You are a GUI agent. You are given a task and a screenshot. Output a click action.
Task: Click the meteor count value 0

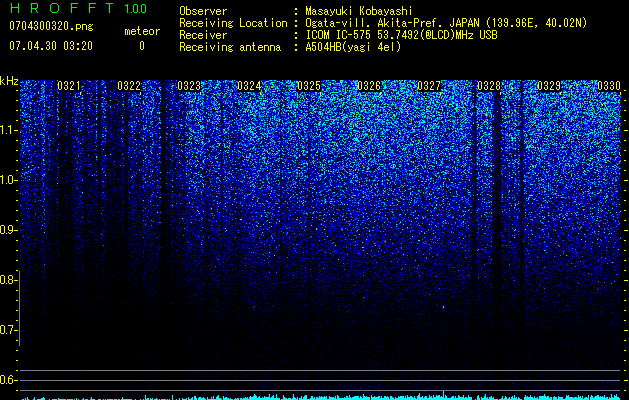click(142, 46)
